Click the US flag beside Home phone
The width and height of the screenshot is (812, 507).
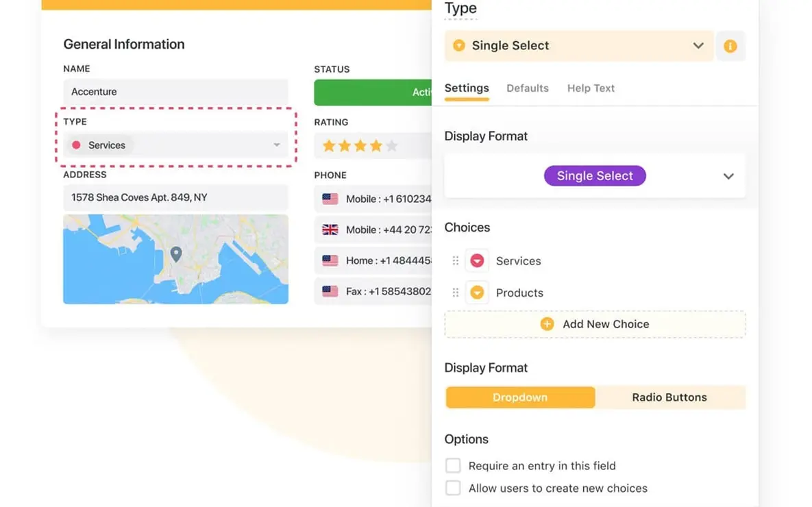[330, 260]
